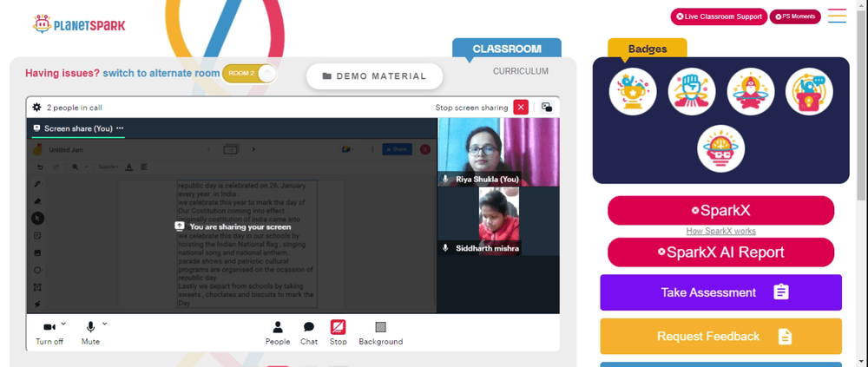The height and width of the screenshot is (367, 868).
Task: Open call settings gear icon
Action: click(x=36, y=108)
